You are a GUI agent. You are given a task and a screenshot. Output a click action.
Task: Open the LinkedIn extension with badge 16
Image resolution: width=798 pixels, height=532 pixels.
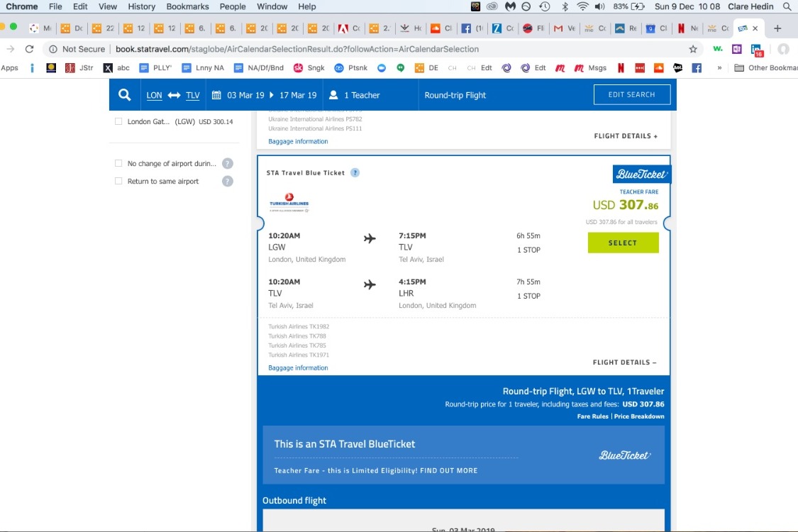pos(757,50)
